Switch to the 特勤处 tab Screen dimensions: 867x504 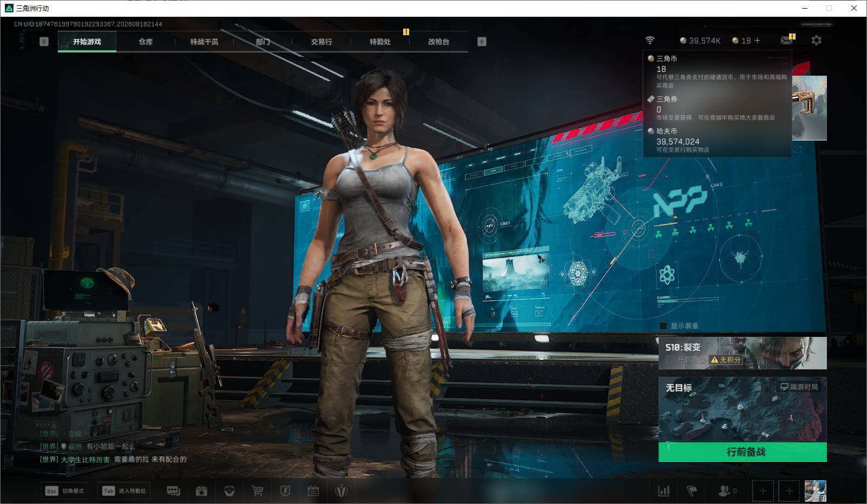(380, 42)
